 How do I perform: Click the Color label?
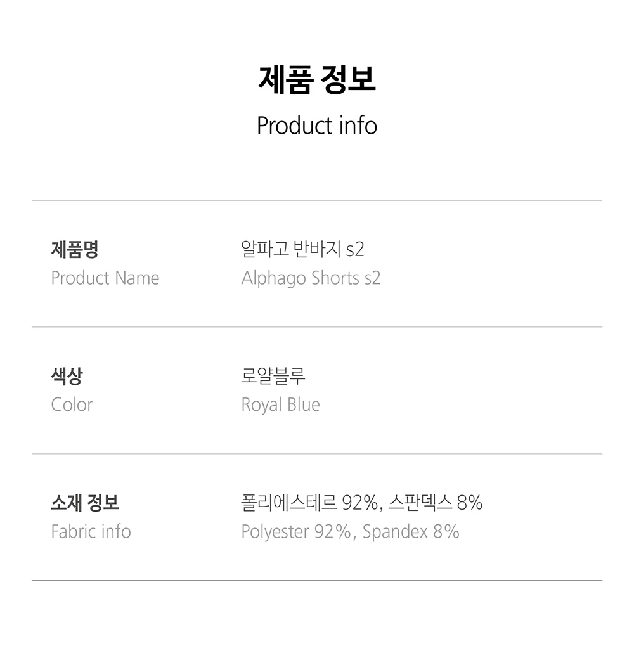click(x=72, y=405)
